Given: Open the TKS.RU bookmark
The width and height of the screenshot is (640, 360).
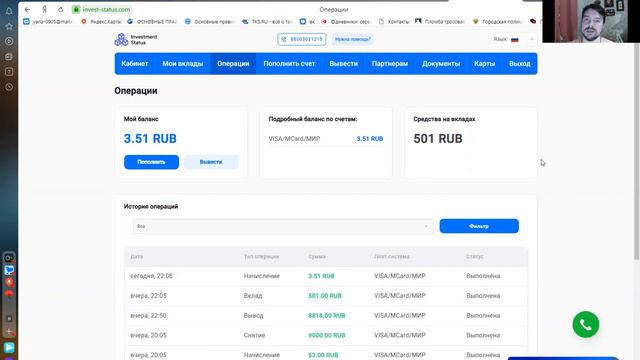Looking at the screenshot, I should (268, 22).
